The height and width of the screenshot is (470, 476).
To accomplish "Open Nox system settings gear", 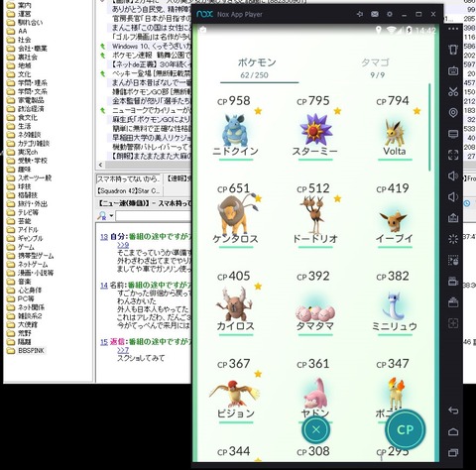I will (390, 14).
